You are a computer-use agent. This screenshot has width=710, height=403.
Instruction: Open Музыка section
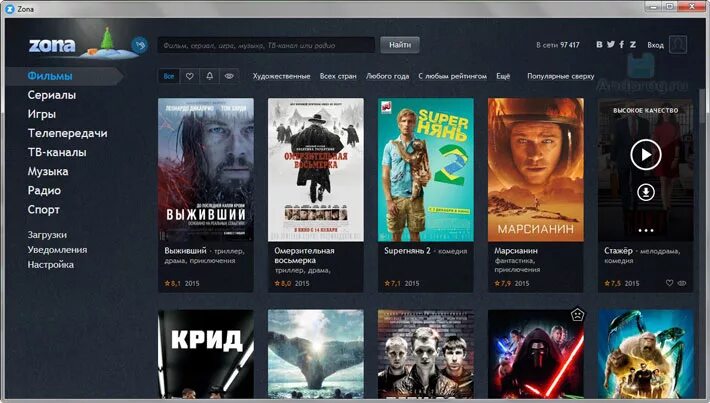coord(48,172)
